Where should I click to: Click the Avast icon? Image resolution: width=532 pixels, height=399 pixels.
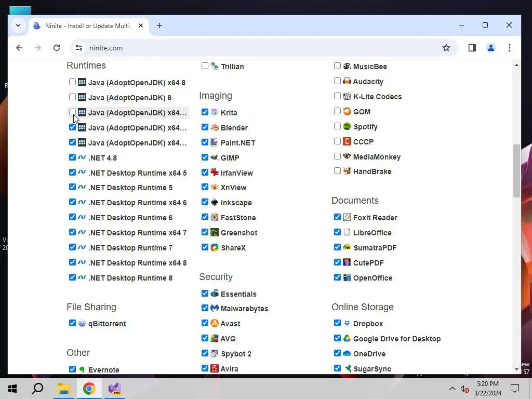click(x=215, y=323)
